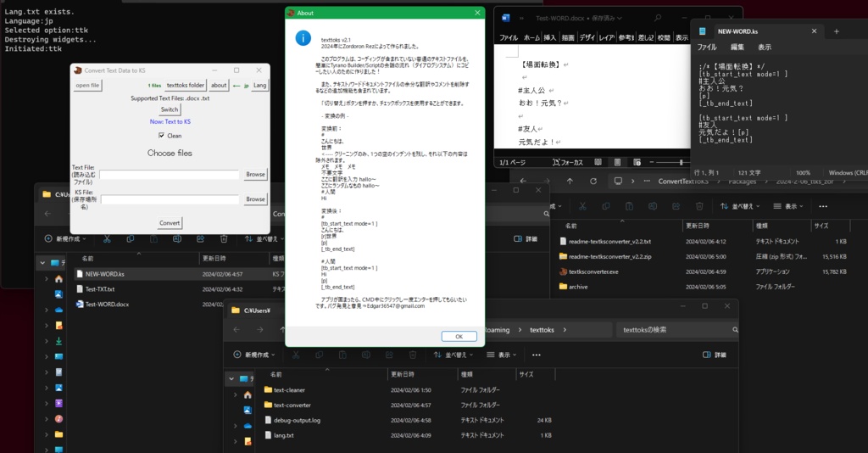Cut icon in ConvertTextToKS explorer toolbar
The height and width of the screenshot is (453, 868).
click(x=582, y=206)
